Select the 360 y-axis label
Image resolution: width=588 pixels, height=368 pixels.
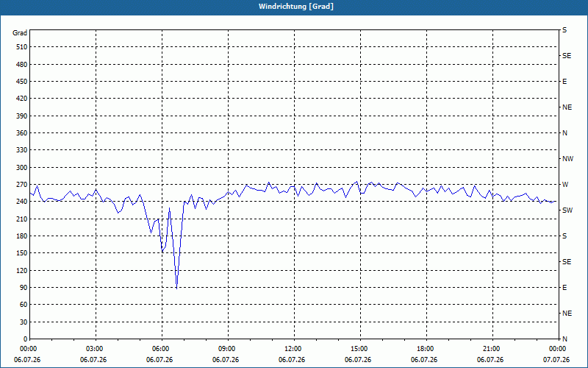pyautogui.click(x=22, y=133)
